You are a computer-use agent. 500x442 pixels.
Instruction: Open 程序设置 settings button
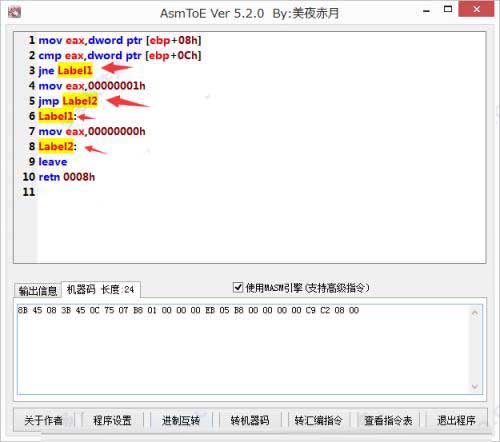click(112, 420)
